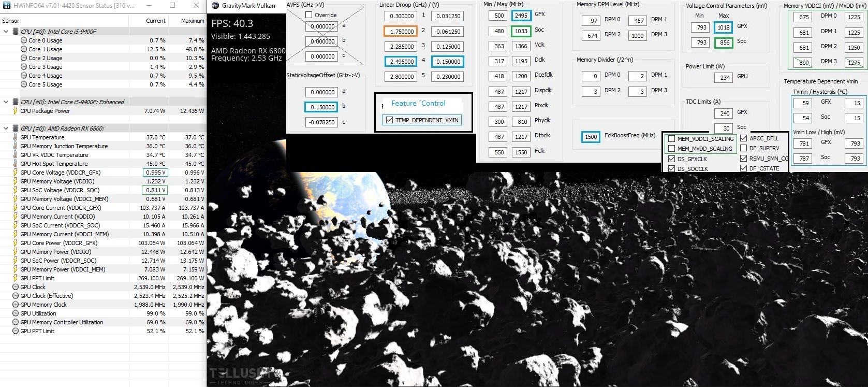Click the Fclk max field showing 1550
This screenshot has width=868, height=387.
coord(521,152)
